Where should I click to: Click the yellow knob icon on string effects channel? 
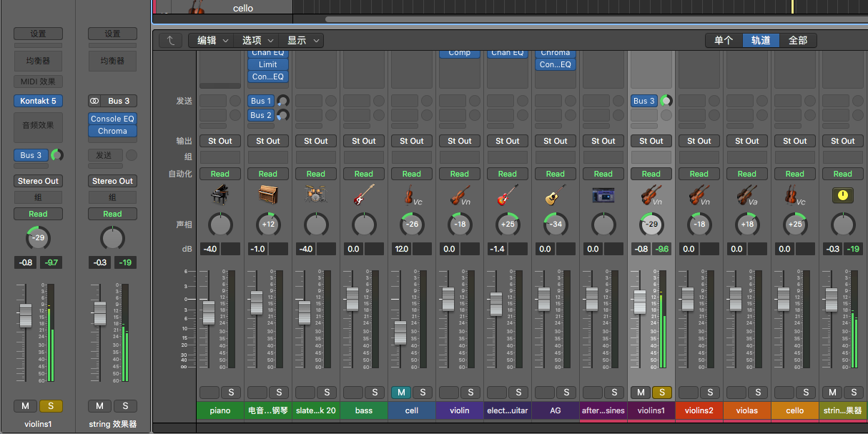coord(842,195)
